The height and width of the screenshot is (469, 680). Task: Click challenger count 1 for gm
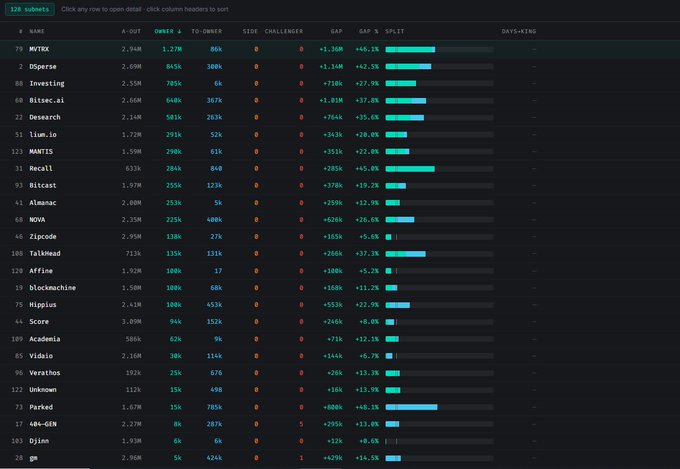[x=301, y=458]
